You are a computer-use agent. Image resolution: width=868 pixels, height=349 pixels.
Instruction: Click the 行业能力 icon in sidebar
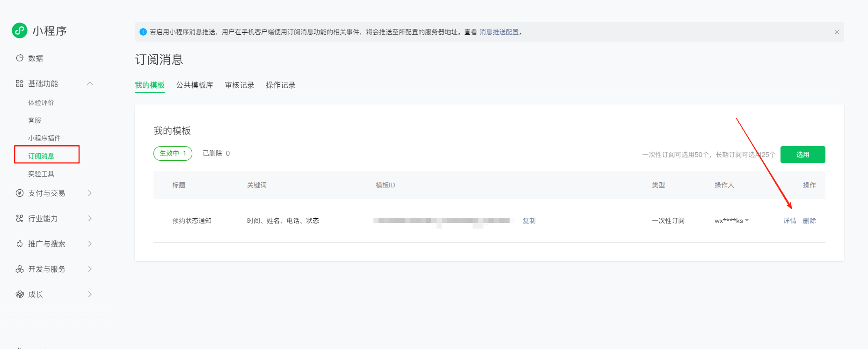(20, 218)
